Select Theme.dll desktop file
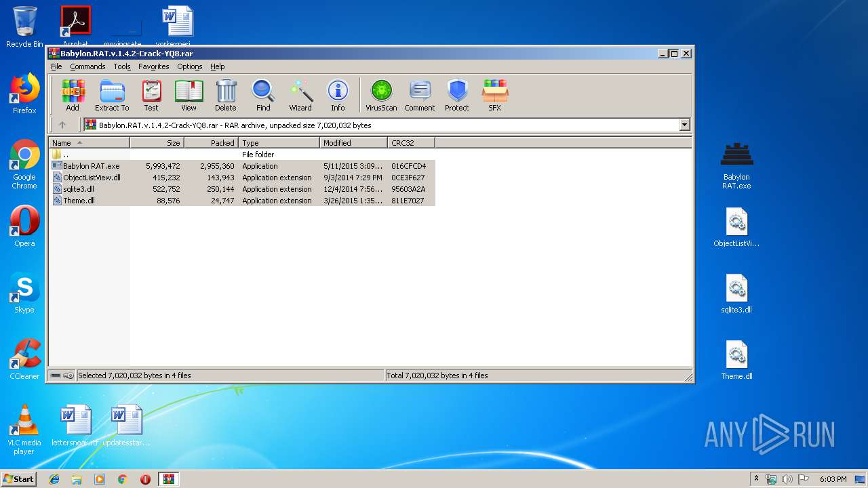Screen dimensions: 868x488 736,360
